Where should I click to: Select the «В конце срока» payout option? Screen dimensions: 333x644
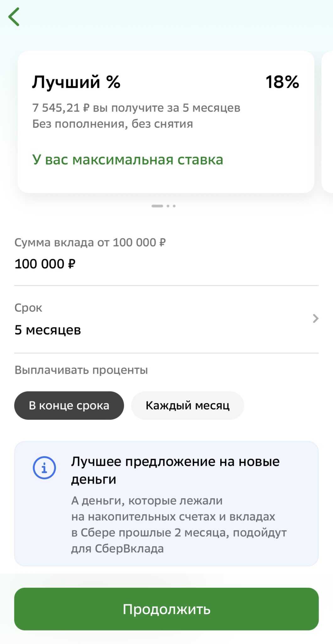69,405
